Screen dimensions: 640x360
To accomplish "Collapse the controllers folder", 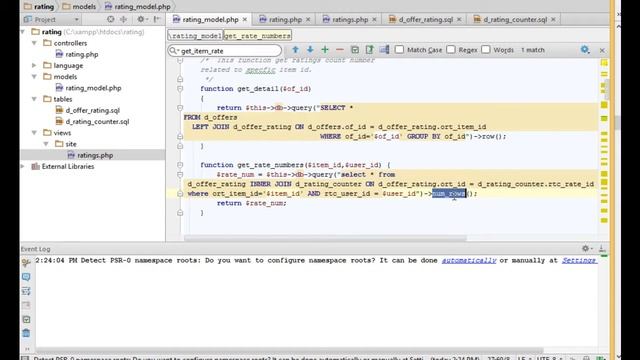I will pos(35,43).
